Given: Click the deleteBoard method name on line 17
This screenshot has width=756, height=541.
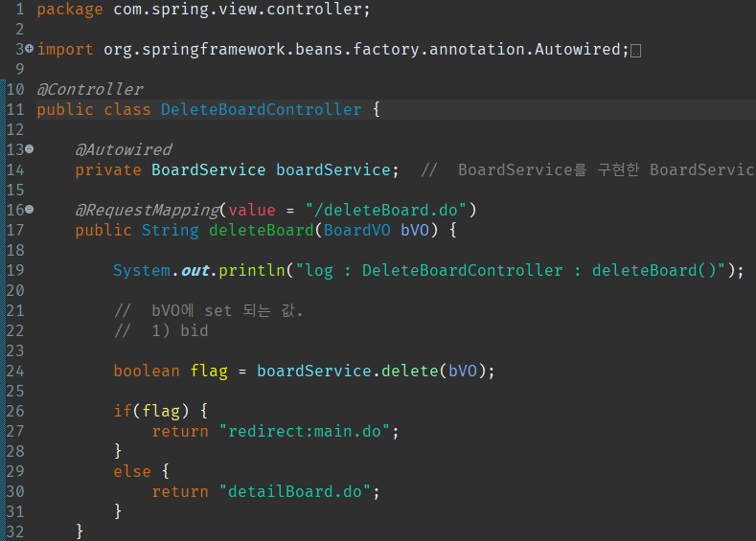Looking at the screenshot, I should 262,230.
